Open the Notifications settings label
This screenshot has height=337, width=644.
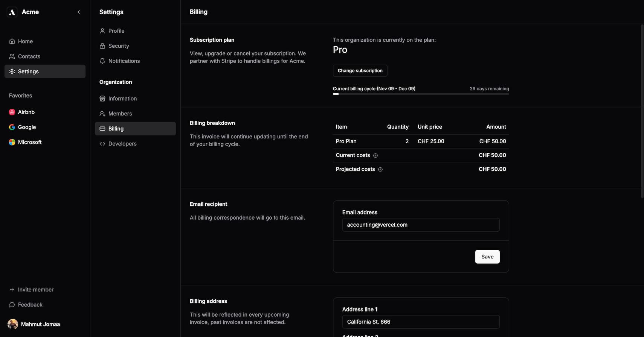(x=124, y=61)
